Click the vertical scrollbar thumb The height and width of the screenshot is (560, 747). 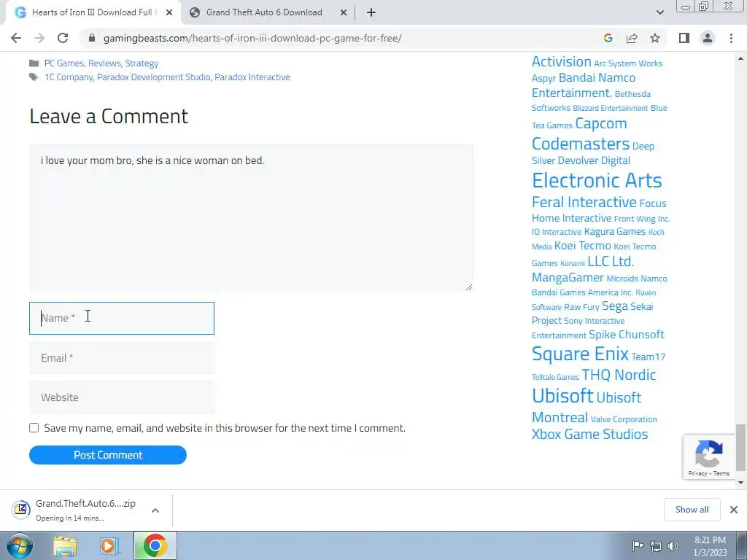coord(740,447)
